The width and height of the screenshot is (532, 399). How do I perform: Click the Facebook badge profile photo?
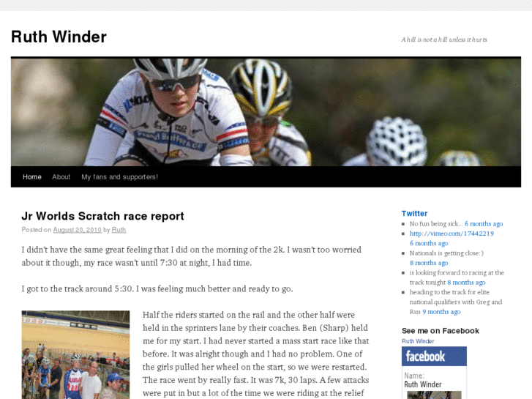pyautogui.click(x=434, y=395)
